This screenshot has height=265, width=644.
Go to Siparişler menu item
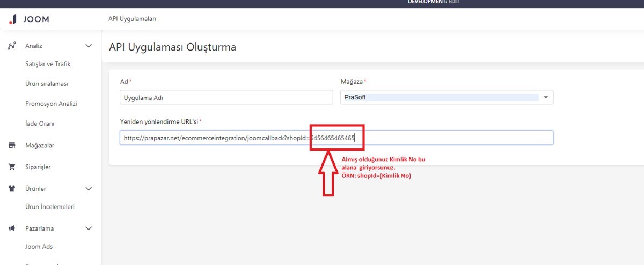click(x=38, y=167)
